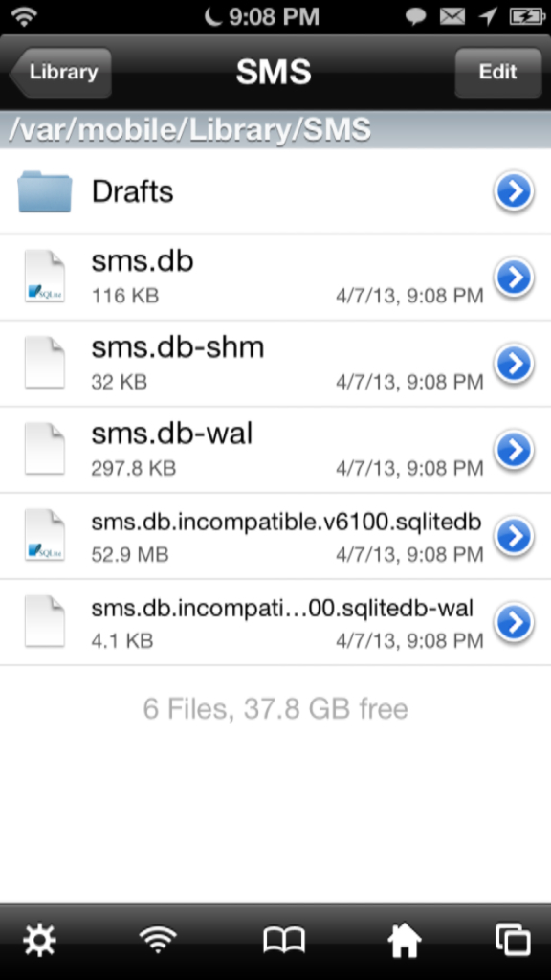Viewport: 551px width, 980px height.
Task: Open details arrow for sms.db
Action: (x=514, y=277)
